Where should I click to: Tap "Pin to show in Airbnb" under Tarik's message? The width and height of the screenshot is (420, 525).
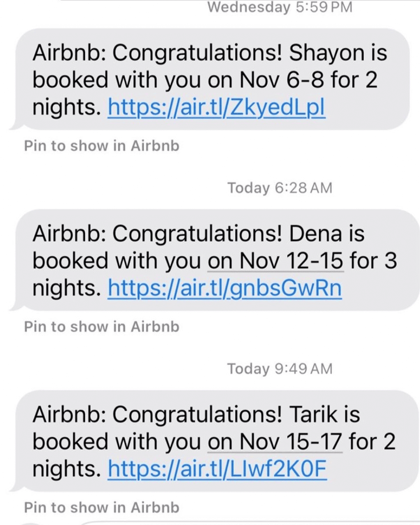pyautogui.click(x=101, y=507)
